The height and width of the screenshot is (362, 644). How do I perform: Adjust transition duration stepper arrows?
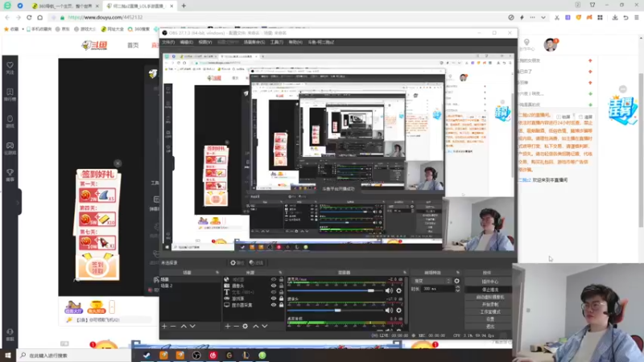[x=458, y=289]
